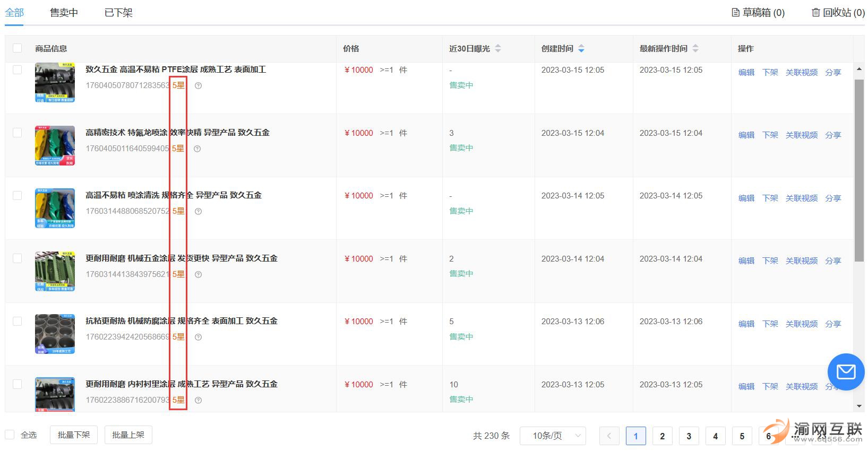Sort by 创建时间 column arrows
The width and height of the screenshot is (868, 451).
coord(581,48)
